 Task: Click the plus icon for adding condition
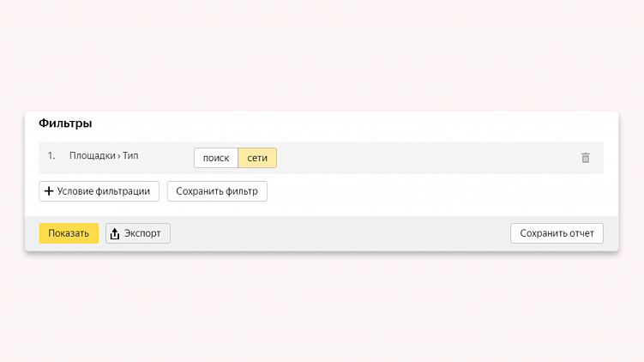click(49, 191)
